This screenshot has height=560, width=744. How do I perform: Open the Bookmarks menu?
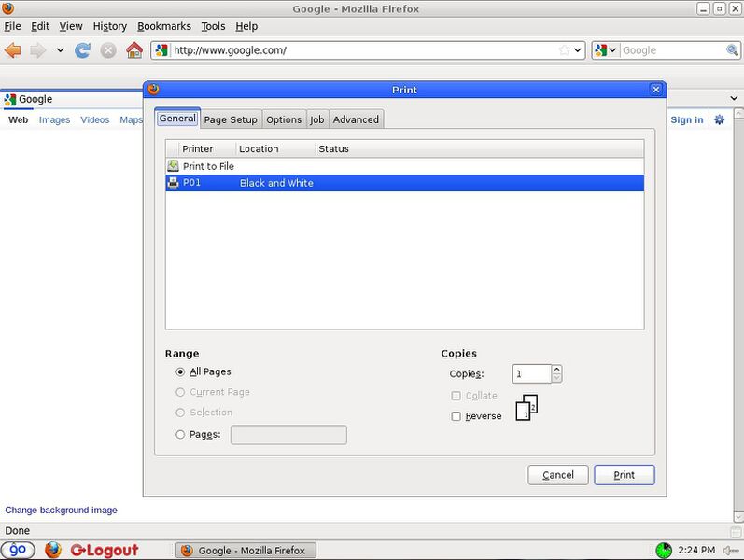[x=163, y=26]
